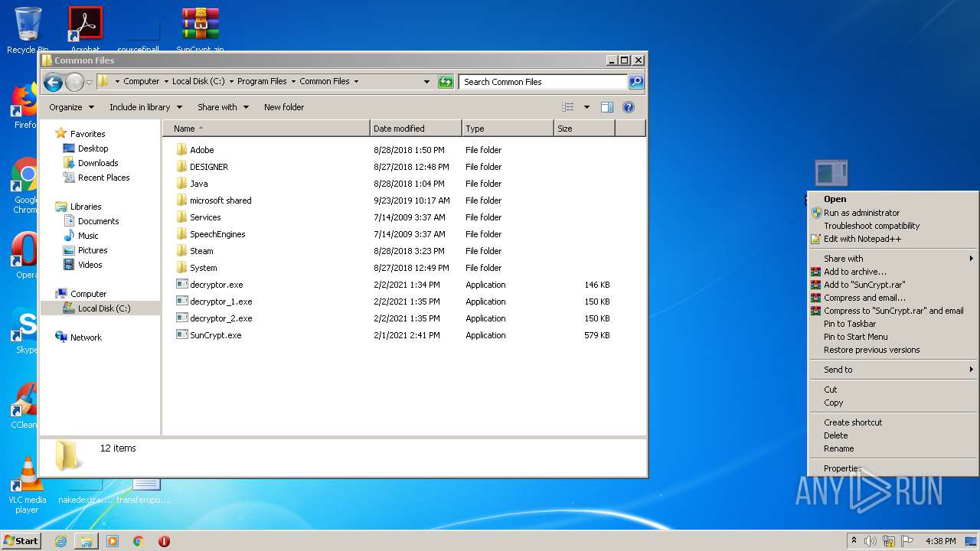Image resolution: width=980 pixels, height=551 pixels.
Task: Show hidden tray icons arrow
Action: (853, 541)
